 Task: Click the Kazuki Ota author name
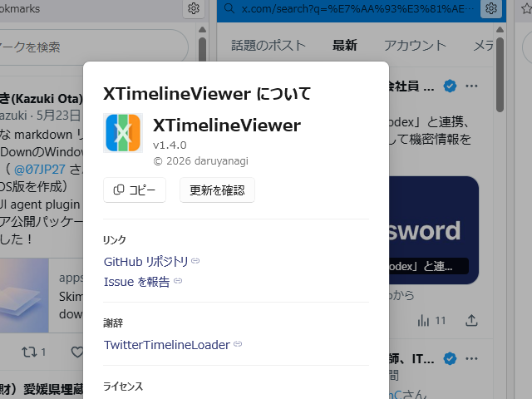point(42,99)
